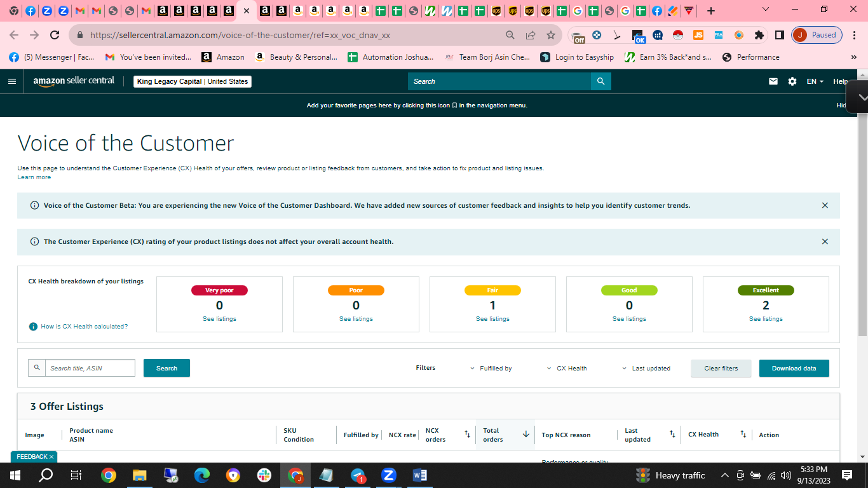Click the Amazon Seller Central logo

click(74, 81)
